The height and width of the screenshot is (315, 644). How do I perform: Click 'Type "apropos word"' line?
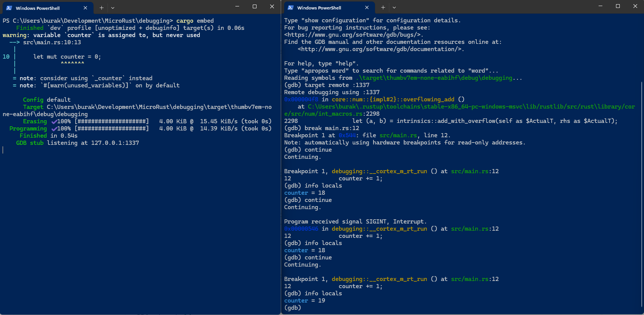pos(391,71)
